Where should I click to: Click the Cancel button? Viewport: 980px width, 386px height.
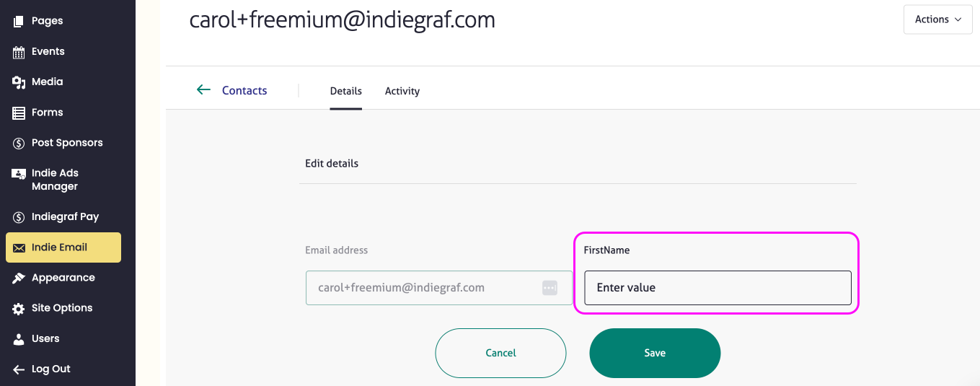[500, 353]
